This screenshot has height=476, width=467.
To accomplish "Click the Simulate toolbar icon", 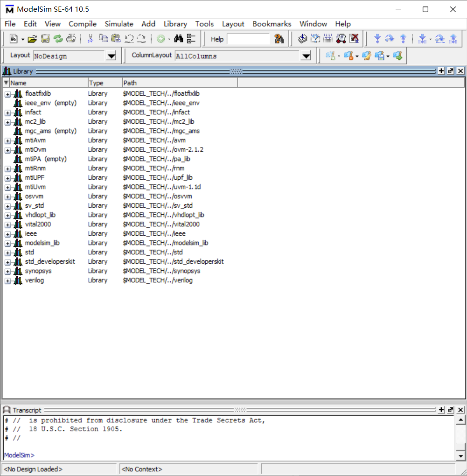I will [341, 39].
